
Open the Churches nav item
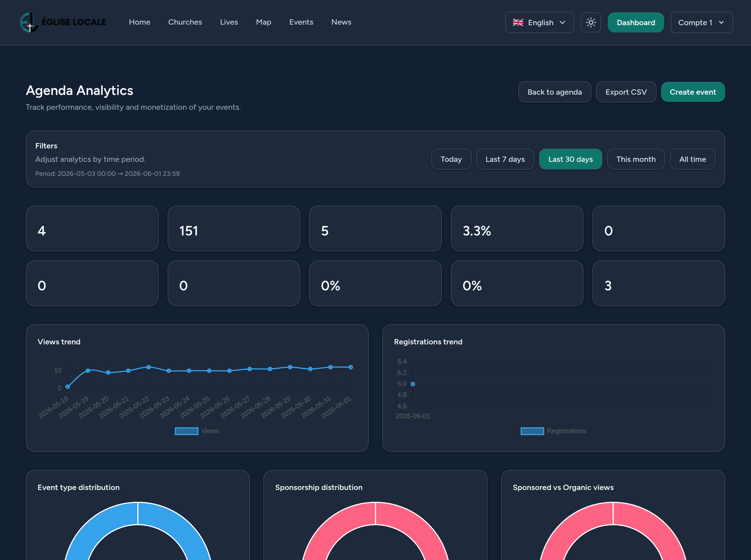point(185,22)
